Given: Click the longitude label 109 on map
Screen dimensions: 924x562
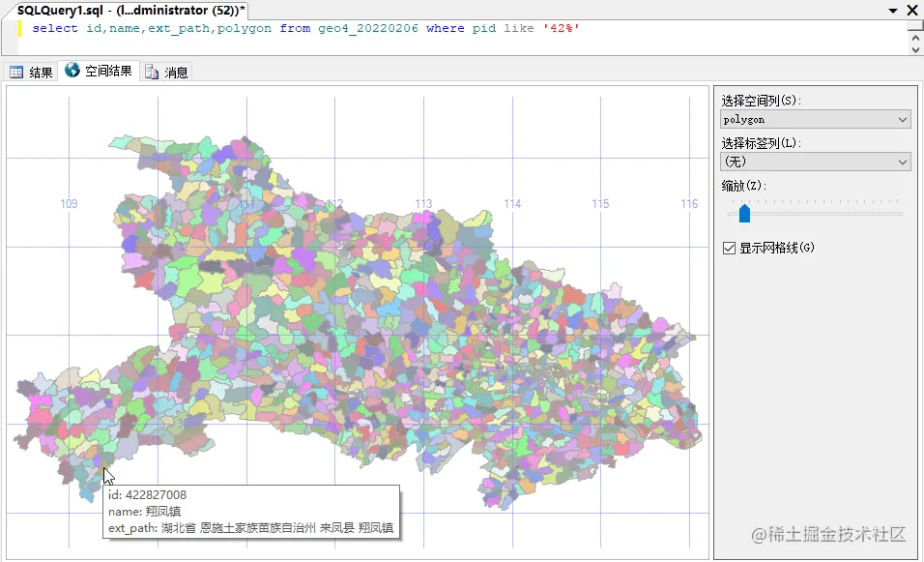Looking at the screenshot, I should (x=69, y=203).
